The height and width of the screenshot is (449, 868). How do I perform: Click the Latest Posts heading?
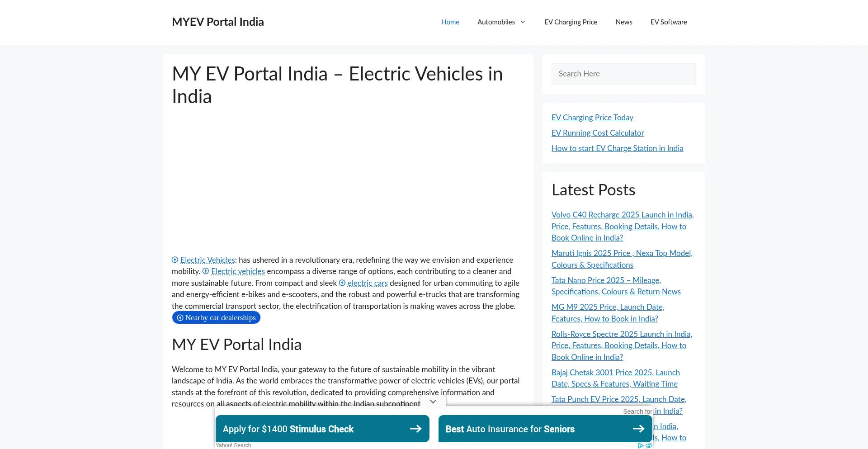pyautogui.click(x=593, y=190)
